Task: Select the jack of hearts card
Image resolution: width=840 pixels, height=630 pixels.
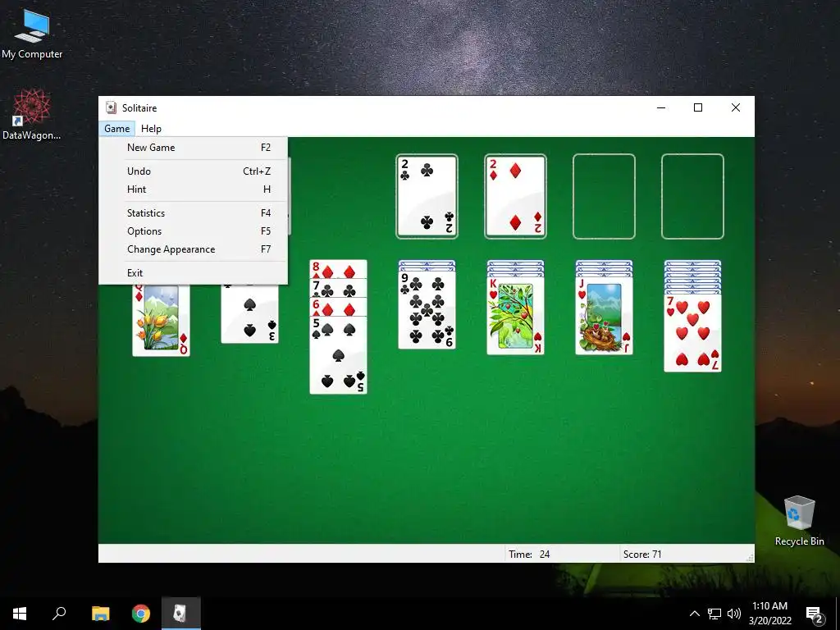Action: click(605, 316)
